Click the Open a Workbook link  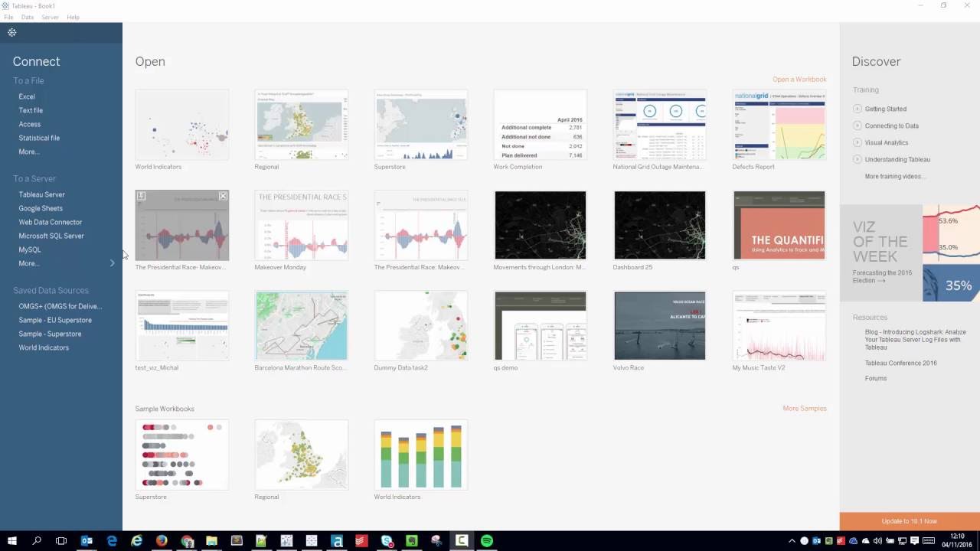click(x=799, y=79)
